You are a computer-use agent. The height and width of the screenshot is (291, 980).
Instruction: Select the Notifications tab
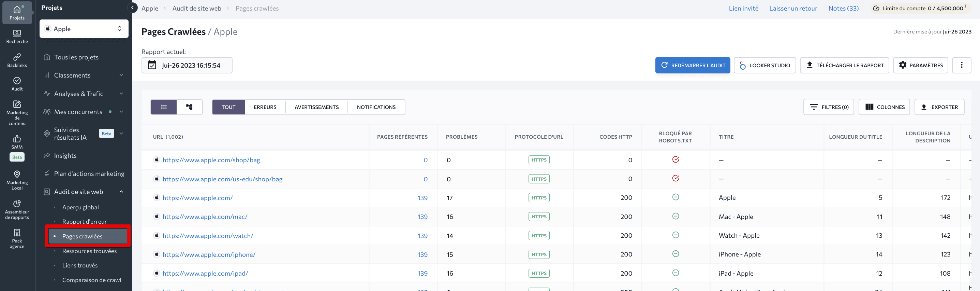376,107
